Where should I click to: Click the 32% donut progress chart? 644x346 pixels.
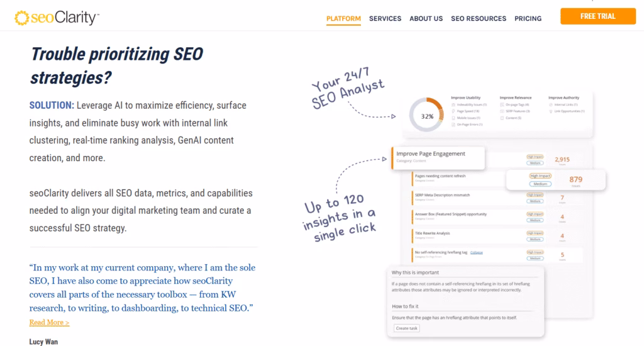428,116
